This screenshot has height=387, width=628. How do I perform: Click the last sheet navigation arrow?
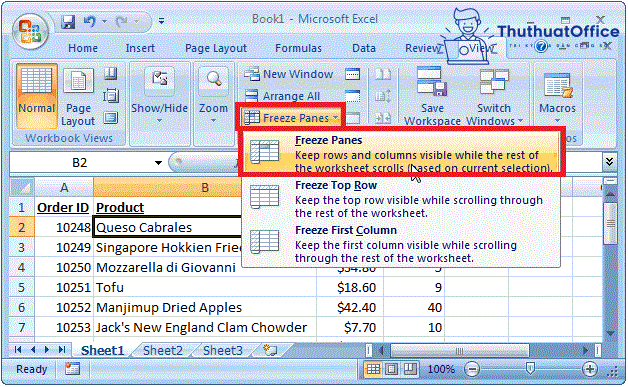62,350
